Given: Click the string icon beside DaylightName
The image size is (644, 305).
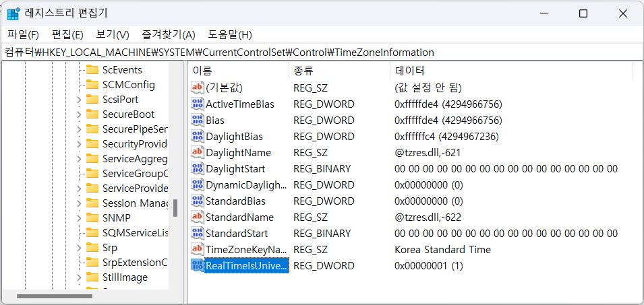Looking at the screenshot, I should point(198,152).
